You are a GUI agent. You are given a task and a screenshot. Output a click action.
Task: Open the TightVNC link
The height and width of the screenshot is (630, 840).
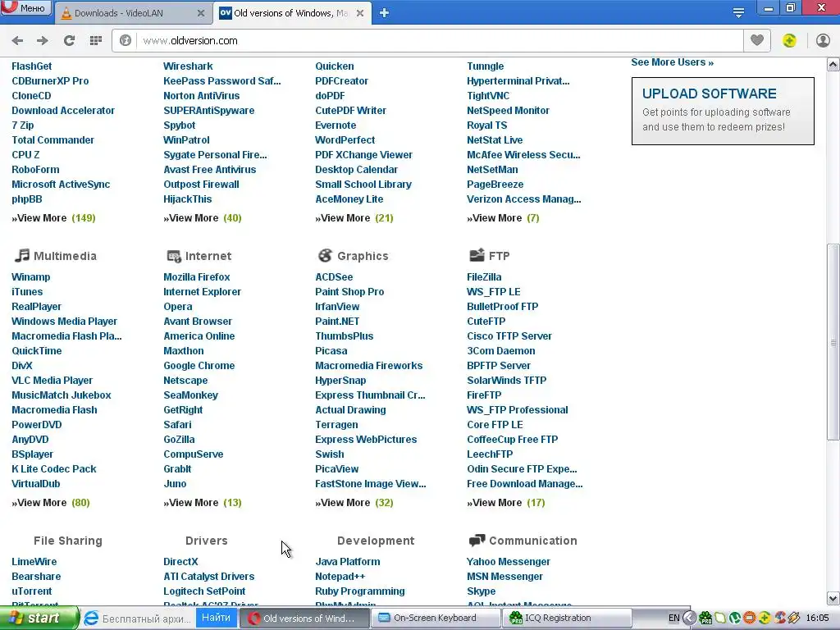[x=488, y=96]
